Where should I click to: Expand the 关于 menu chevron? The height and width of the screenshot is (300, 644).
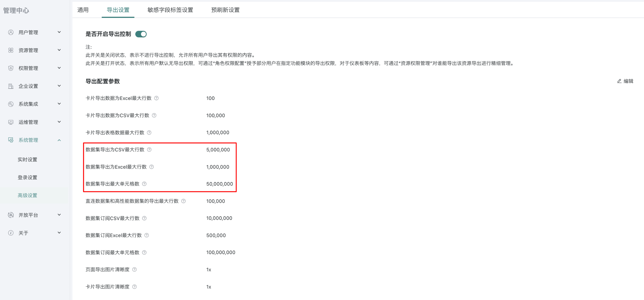tap(59, 233)
